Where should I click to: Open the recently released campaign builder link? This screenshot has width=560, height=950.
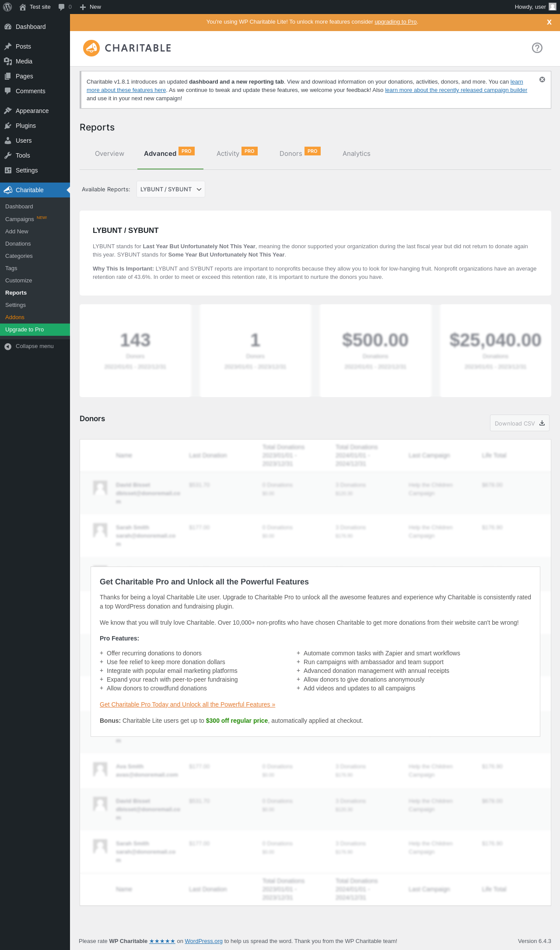click(456, 90)
